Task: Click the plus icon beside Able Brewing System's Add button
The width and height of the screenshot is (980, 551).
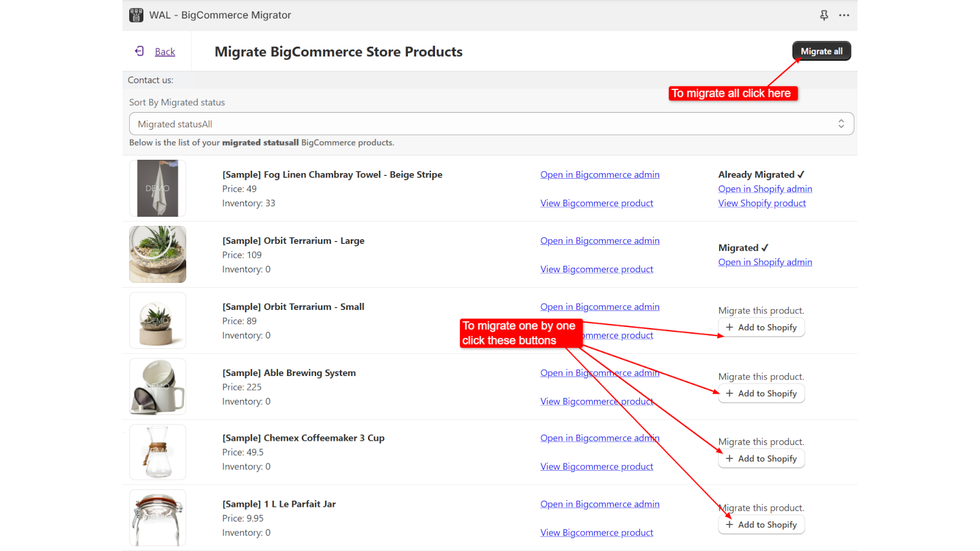Action: coord(729,393)
